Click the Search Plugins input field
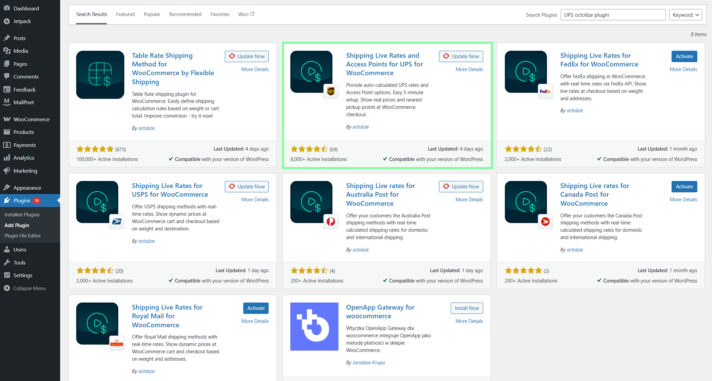712x381 pixels. tap(613, 15)
